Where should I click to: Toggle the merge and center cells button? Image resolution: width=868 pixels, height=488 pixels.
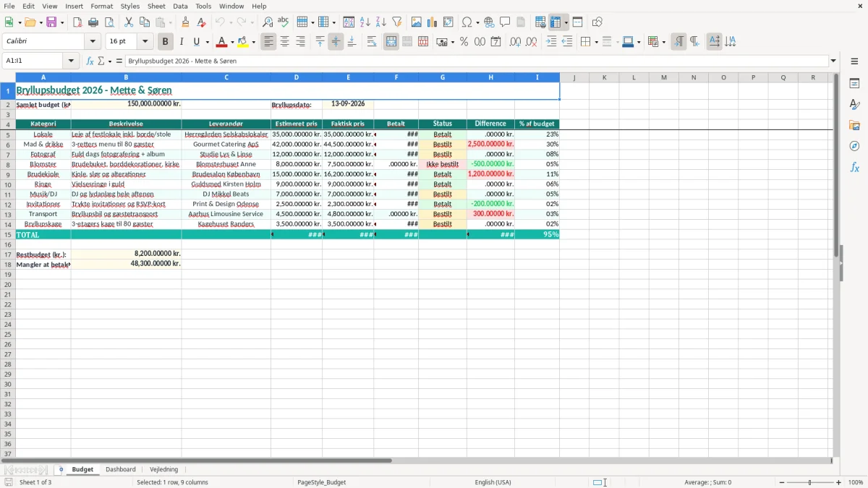click(391, 42)
